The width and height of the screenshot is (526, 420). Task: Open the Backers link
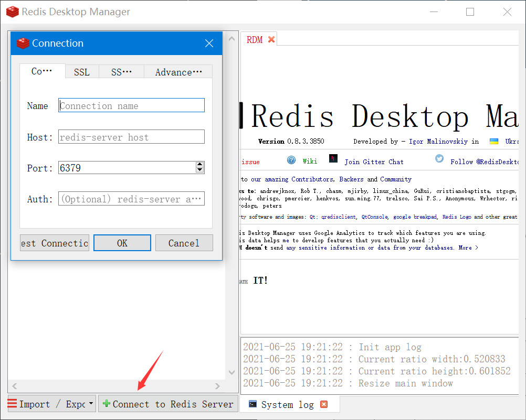coord(351,179)
